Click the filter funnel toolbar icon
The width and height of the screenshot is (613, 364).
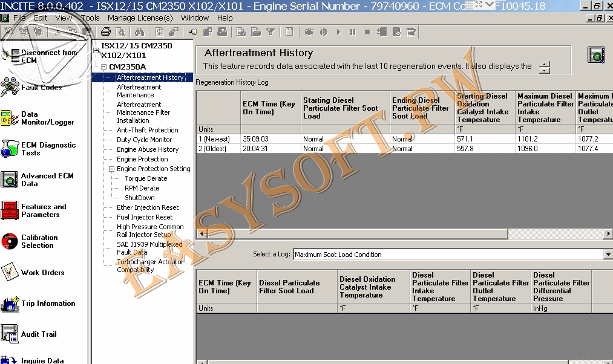point(270,32)
